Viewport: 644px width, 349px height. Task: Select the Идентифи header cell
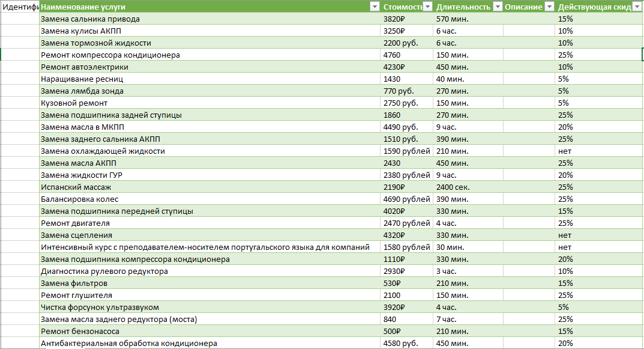[x=20, y=7]
